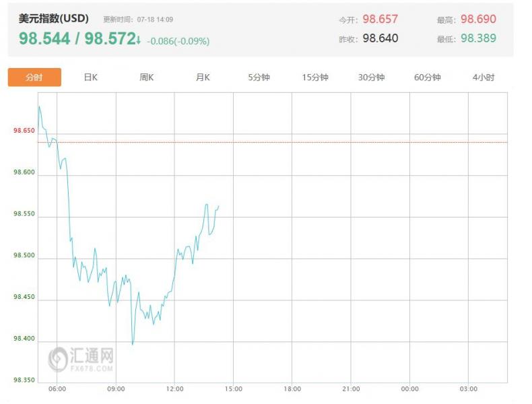Click the 最高 high value 98.690
Screen dimensions: 532x404
tap(478, 20)
